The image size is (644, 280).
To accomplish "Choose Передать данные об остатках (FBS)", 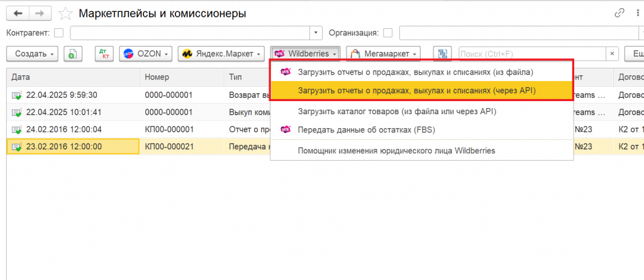I will pos(421,129).
